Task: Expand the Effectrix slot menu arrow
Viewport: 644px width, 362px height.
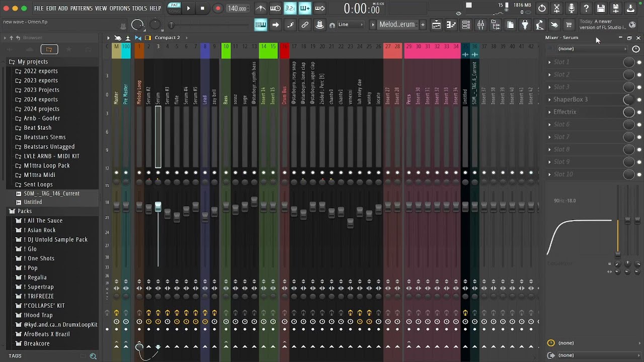Action: tap(549, 112)
